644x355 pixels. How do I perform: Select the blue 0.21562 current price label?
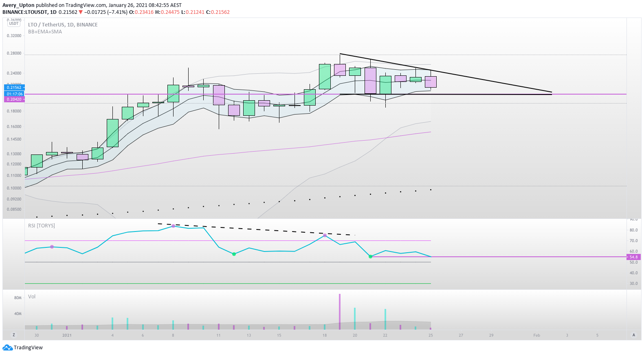click(14, 87)
